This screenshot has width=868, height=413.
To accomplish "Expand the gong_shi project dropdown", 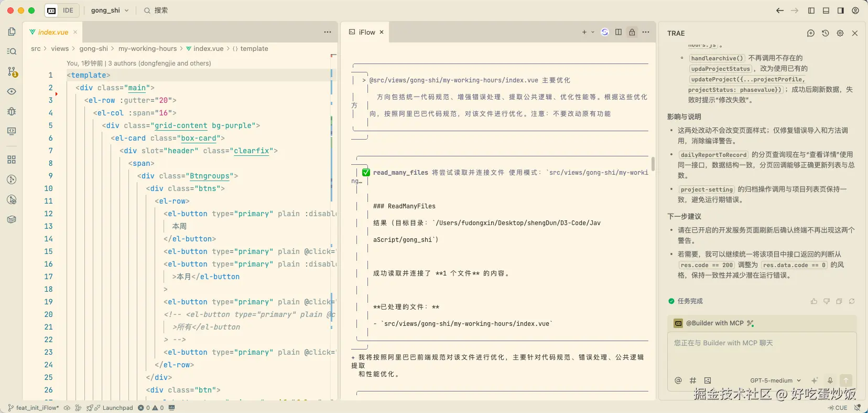I will [110, 10].
